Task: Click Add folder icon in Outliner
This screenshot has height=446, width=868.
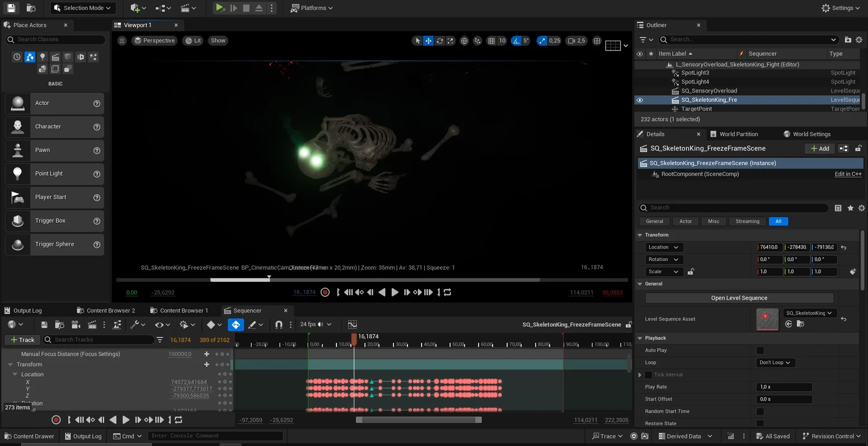Action: click(x=848, y=40)
